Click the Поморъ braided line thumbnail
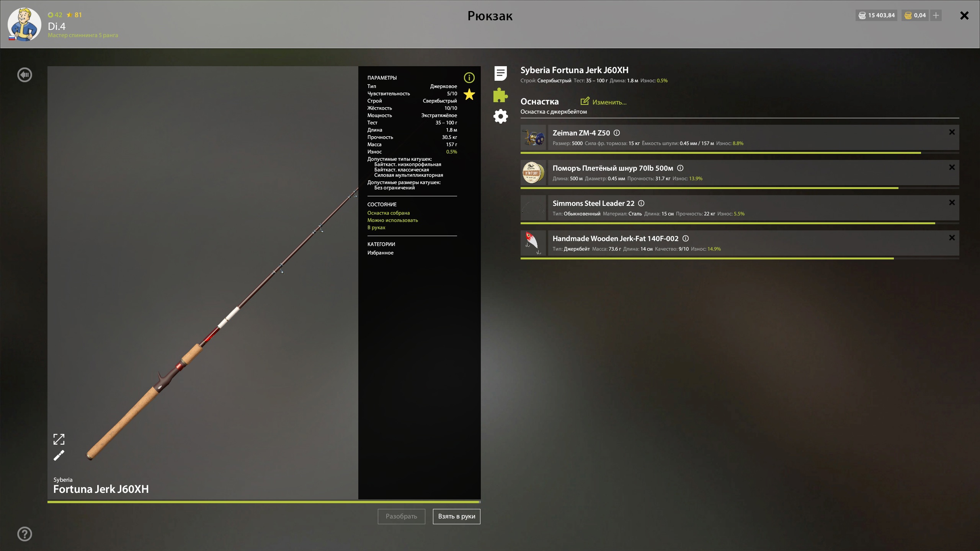The image size is (980, 551). 533,173
